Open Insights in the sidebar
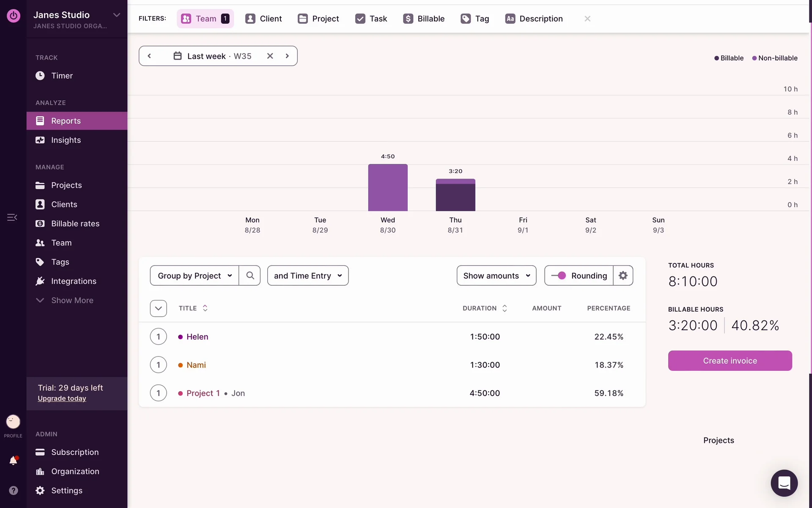 pyautogui.click(x=66, y=140)
